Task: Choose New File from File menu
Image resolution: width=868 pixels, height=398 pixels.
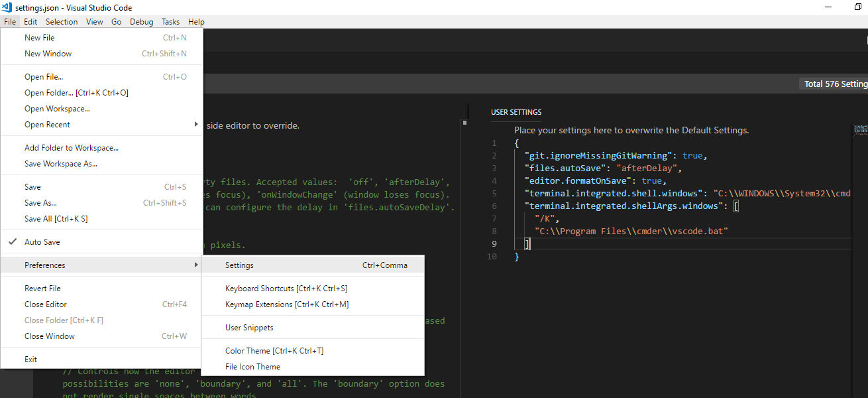Action: [x=101, y=38]
